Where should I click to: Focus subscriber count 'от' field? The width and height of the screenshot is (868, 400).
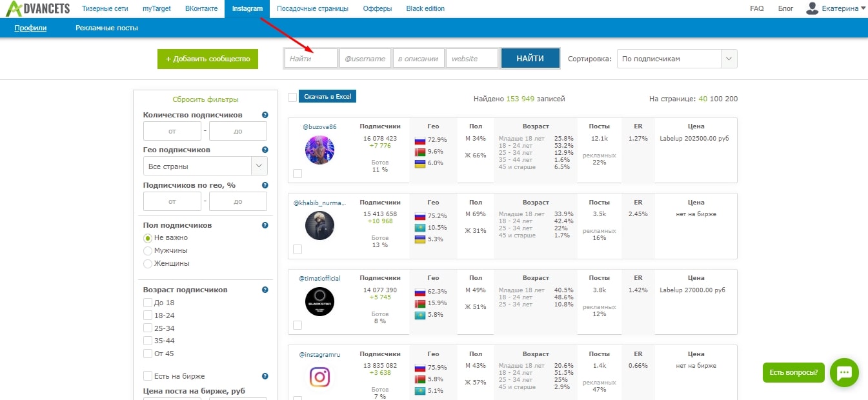pos(172,131)
